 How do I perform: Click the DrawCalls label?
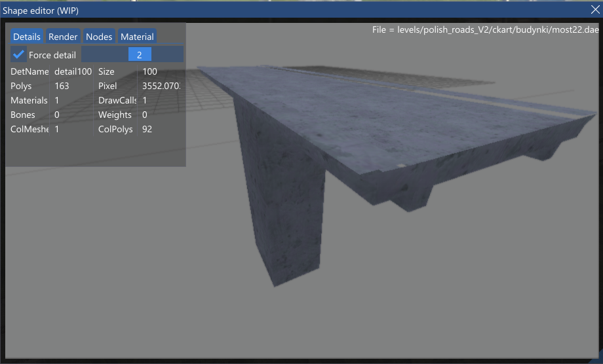(x=117, y=100)
